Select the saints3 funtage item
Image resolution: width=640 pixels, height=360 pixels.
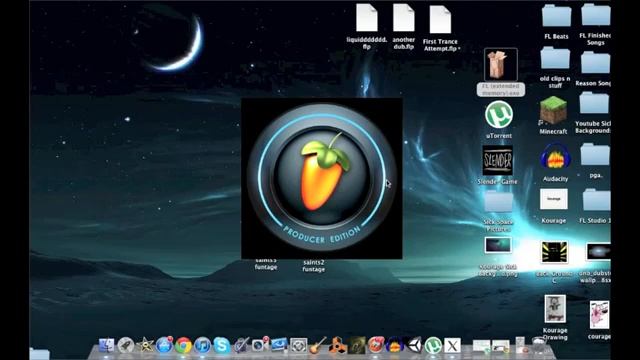point(266,264)
